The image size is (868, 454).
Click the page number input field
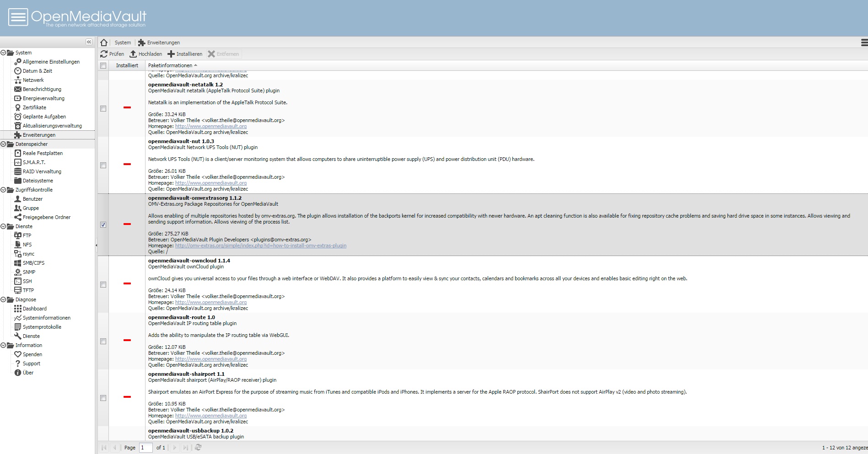[146, 448]
